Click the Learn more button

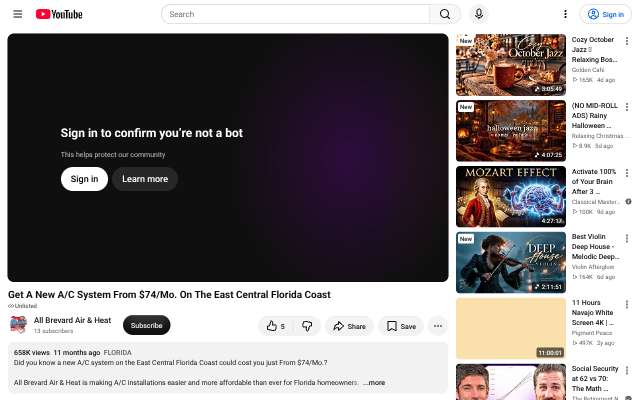145,179
